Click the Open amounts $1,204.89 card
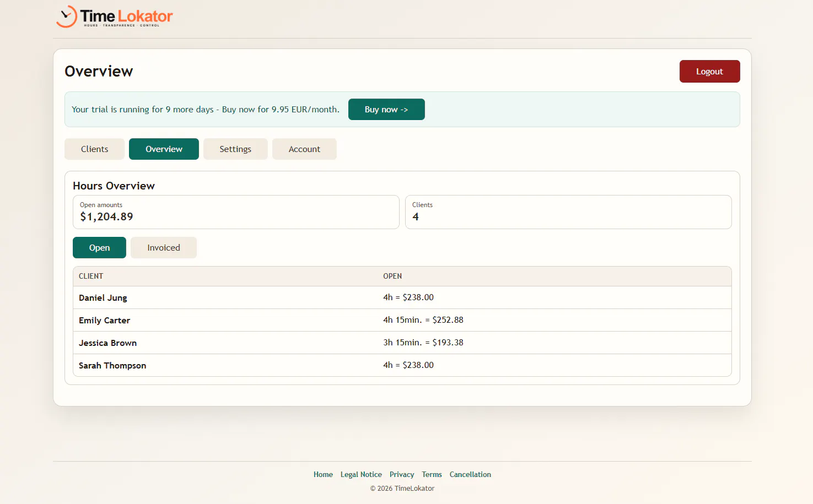The height and width of the screenshot is (504, 813). 236,212
